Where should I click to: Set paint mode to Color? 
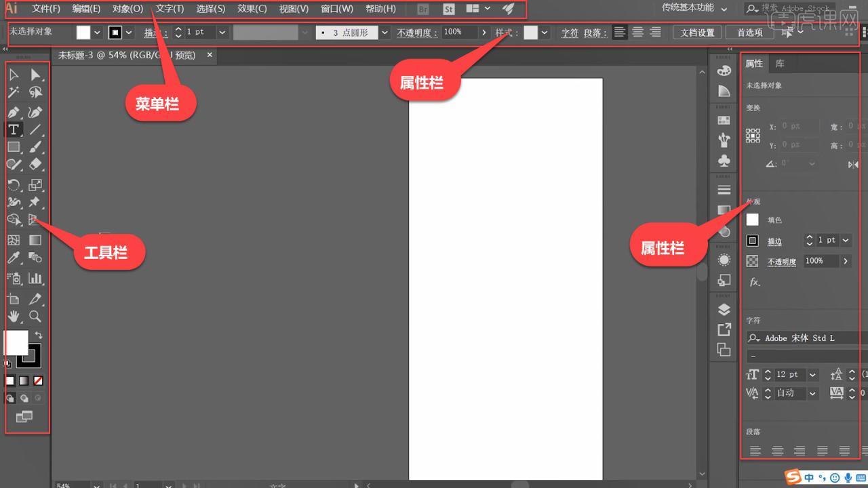(10, 381)
